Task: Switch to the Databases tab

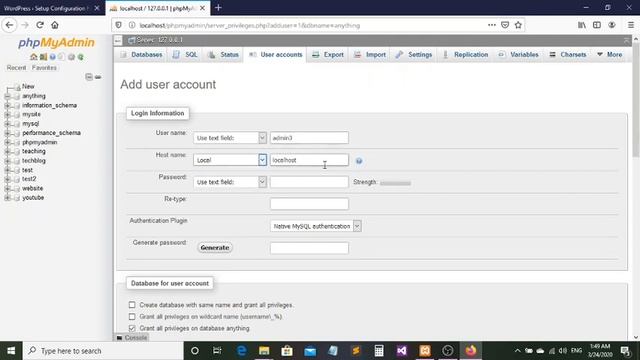Action: click(x=141, y=55)
